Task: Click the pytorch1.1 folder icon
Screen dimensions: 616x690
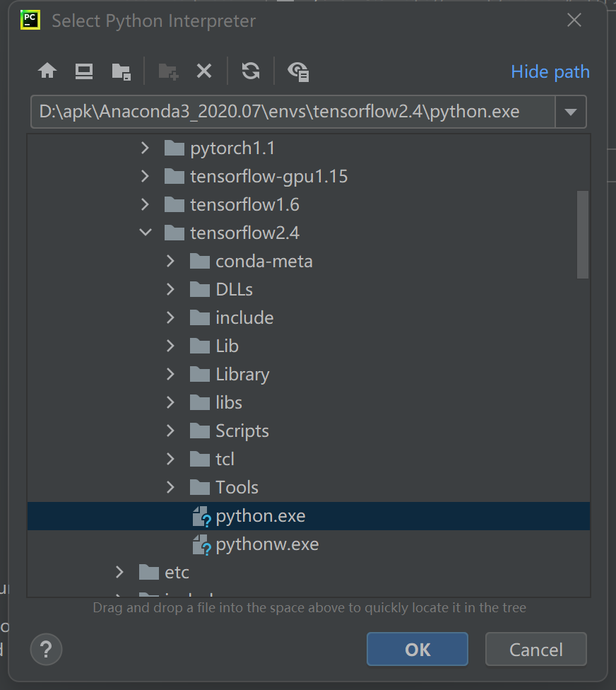Action: coord(174,148)
